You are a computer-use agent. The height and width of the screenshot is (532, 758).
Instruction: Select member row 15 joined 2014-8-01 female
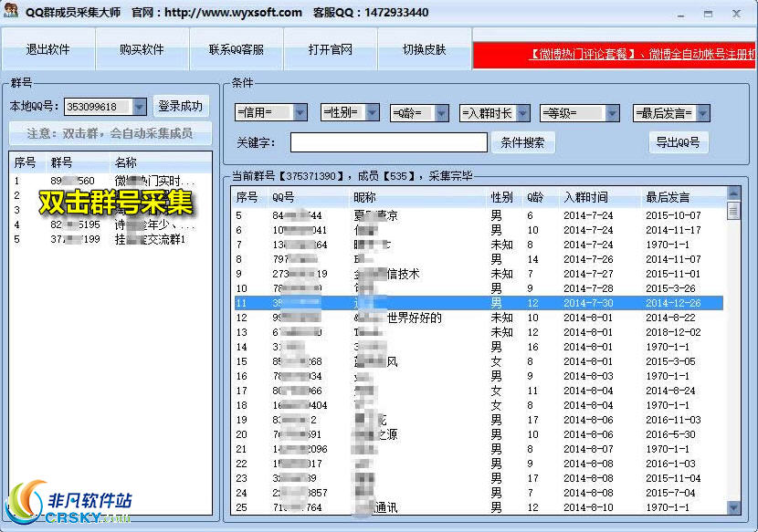click(479, 361)
